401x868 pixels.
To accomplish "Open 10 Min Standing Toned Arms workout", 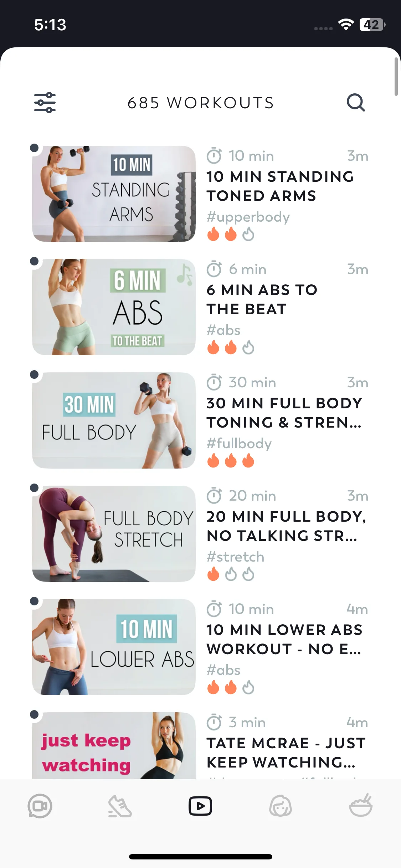I will (280, 186).
